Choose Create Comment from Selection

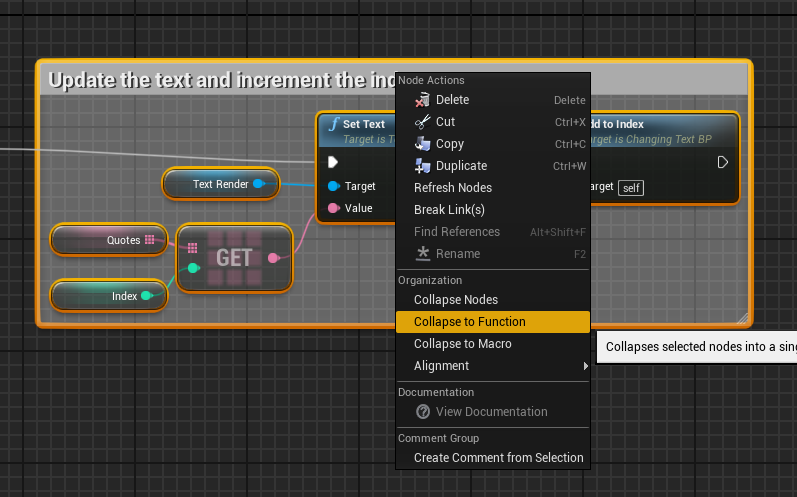point(493,458)
